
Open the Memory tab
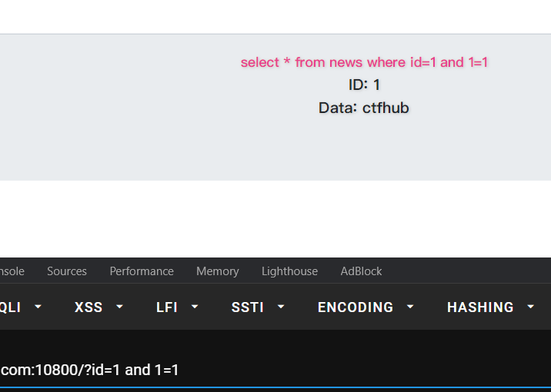click(218, 271)
